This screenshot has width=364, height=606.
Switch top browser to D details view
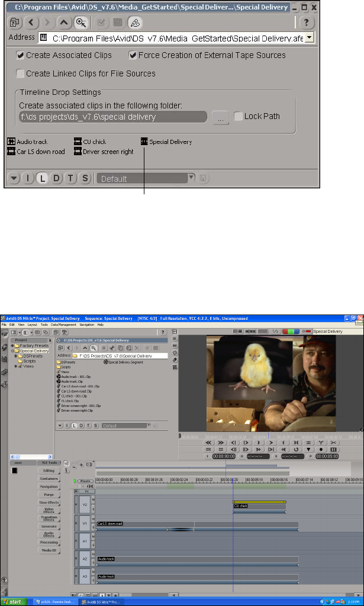(x=56, y=178)
